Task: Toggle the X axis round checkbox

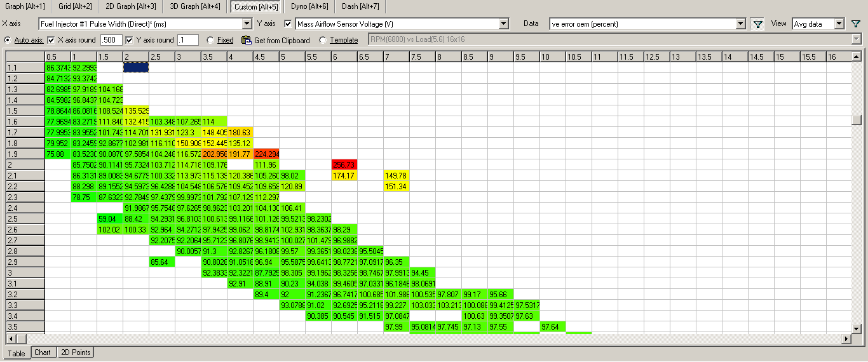Action: click(x=51, y=40)
